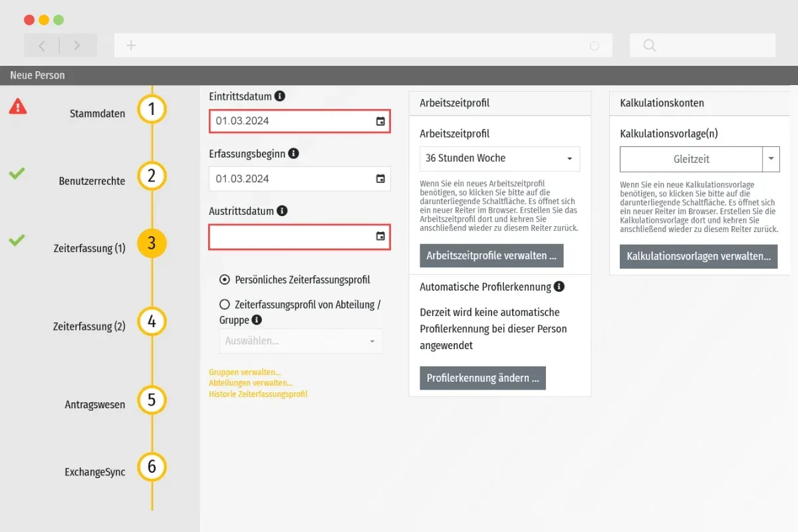The image size is (798, 532).
Task: Go to step 5 Antragswesen
Action: pos(152,400)
